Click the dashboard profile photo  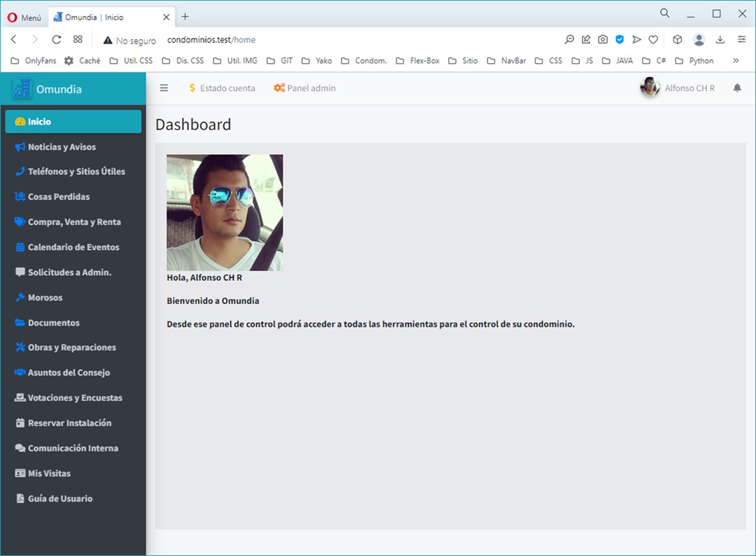[224, 212]
